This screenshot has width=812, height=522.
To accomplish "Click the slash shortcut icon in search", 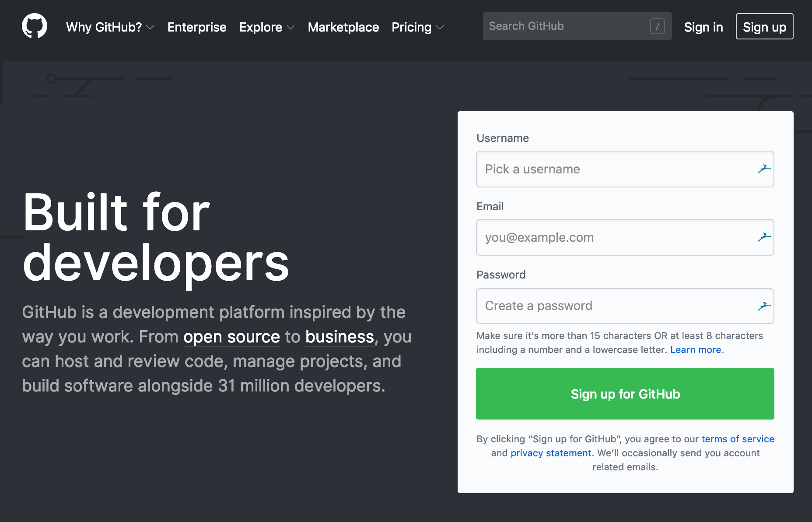I will 657,26.
